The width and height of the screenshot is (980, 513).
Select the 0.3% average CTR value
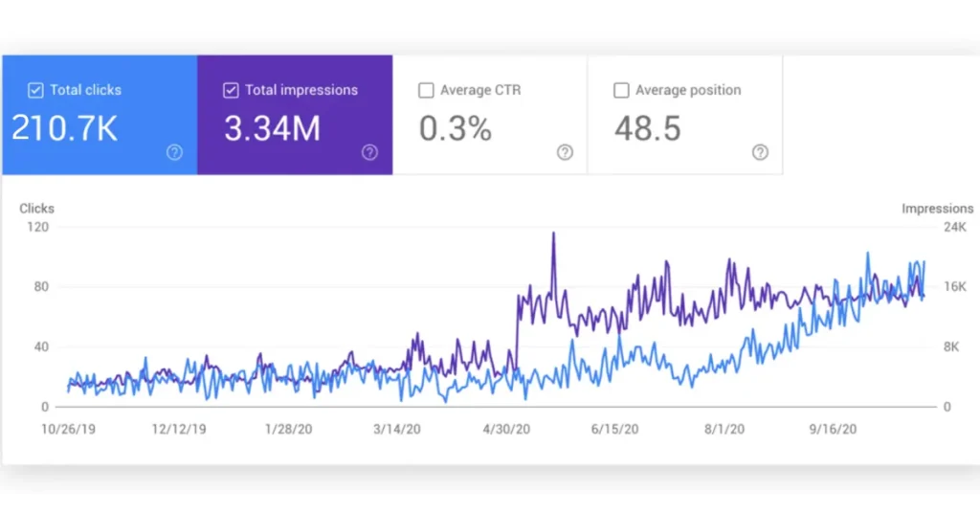click(456, 128)
